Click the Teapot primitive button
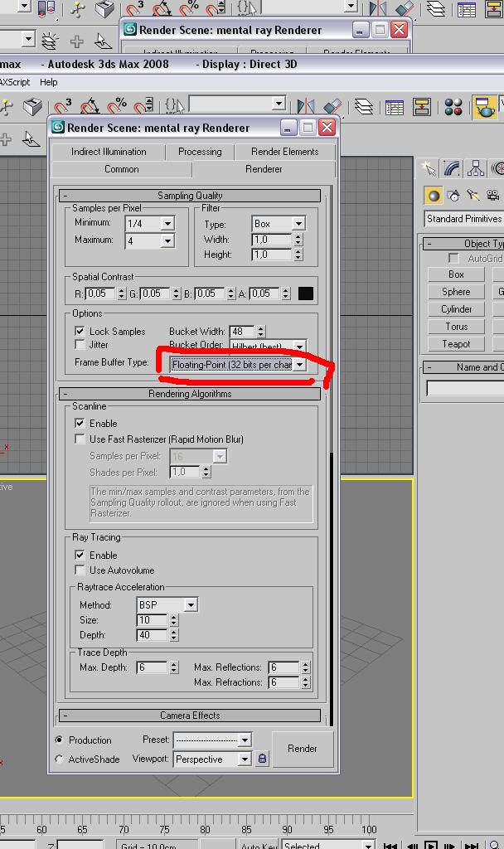504x849 pixels. (456, 343)
